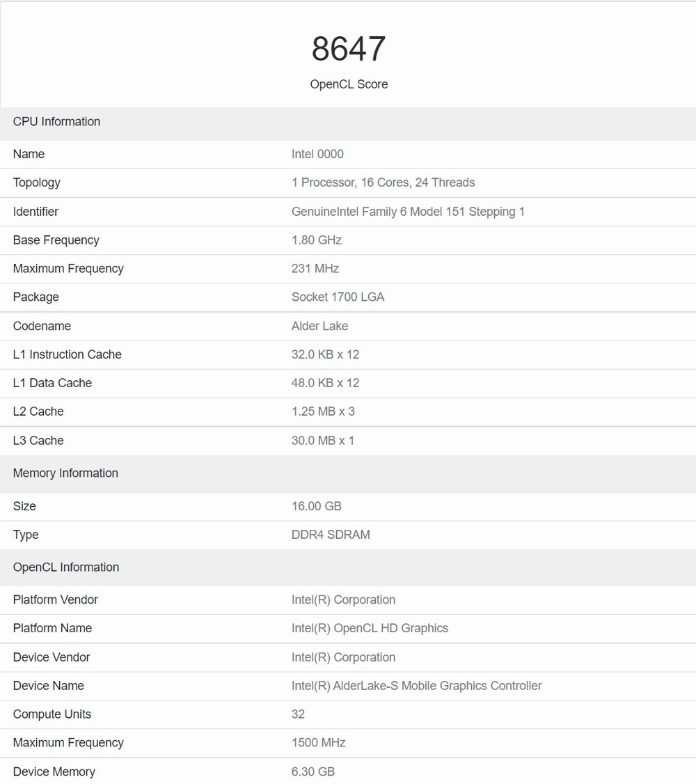Viewport: 696px width, 784px height.
Task: Select the Platform Vendor Intel(R) Corporation value
Action: pos(343,599)
